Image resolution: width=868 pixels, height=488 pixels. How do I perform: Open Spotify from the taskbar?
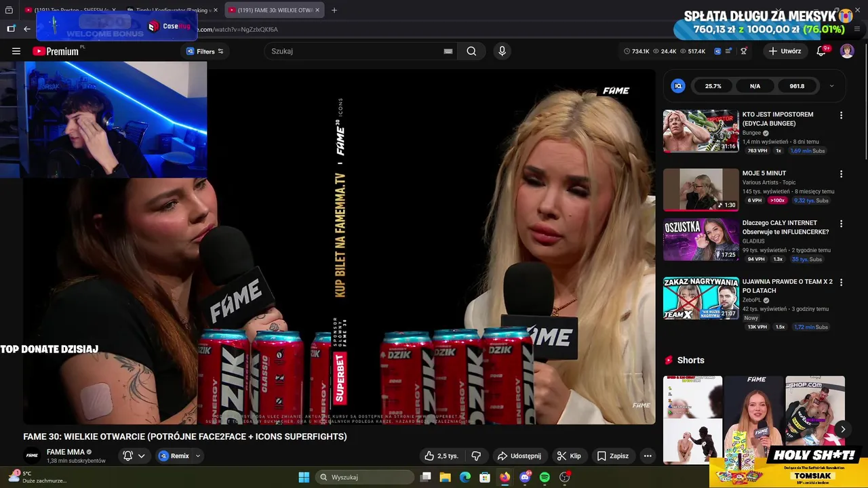coord(545,477)
